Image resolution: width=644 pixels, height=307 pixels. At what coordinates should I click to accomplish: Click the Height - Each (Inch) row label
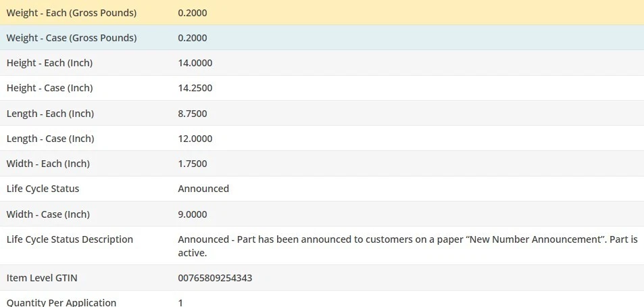pyautogui.click(x=49, y=63)
